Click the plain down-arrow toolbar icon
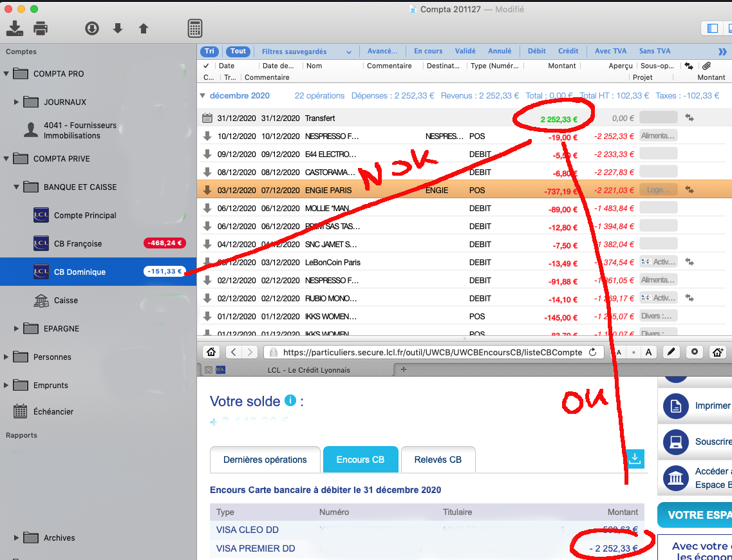 point(118,28)
